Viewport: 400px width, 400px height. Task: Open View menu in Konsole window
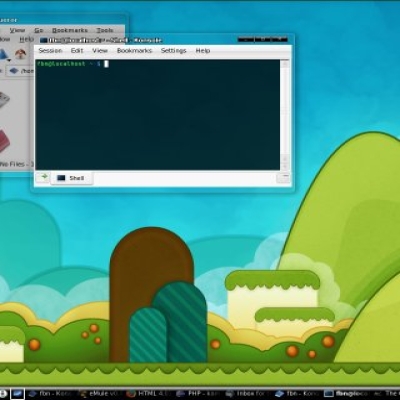click(100, 51)
